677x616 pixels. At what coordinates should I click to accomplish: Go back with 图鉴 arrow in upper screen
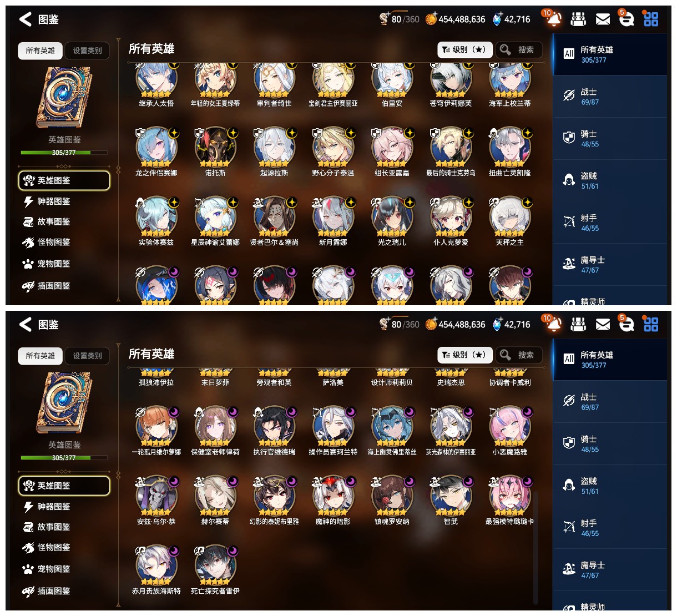tap(39, 19)
